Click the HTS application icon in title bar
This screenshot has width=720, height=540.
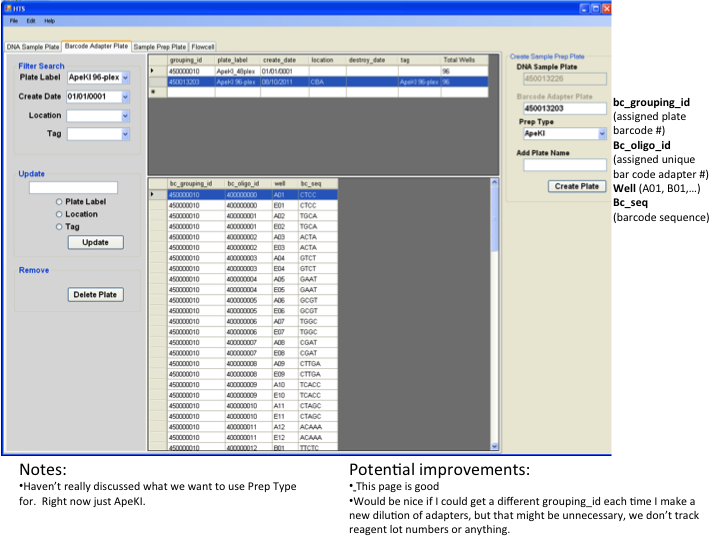[8, 8]
